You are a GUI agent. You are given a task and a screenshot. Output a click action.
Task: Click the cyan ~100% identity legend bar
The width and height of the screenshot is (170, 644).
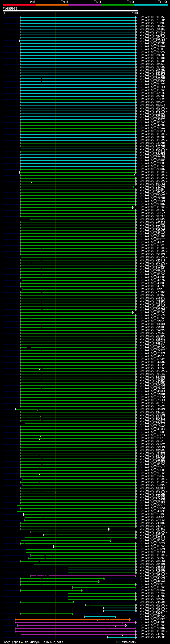[x=151, y=5]
